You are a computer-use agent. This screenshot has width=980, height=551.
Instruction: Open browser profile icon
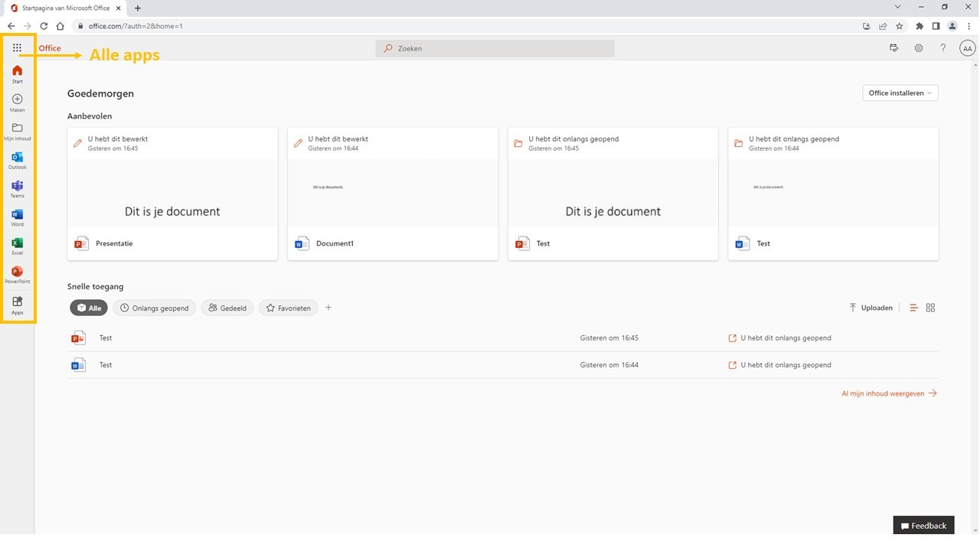(x=952, y=26)
